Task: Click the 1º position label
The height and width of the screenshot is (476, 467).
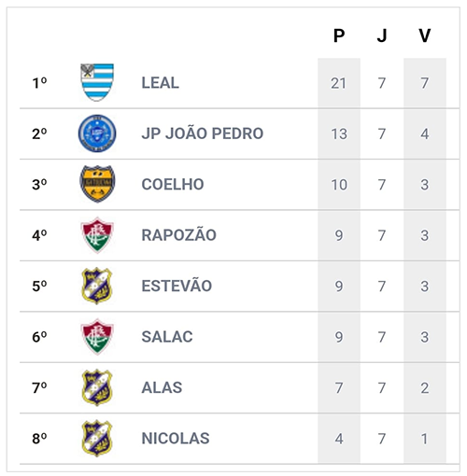Action: (x=39, y=83)
